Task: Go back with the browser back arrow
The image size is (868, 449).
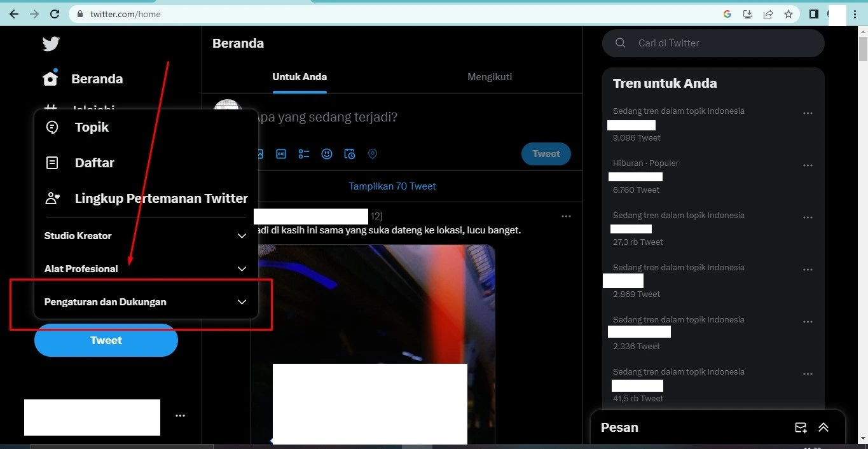Action: click(14, 14)
